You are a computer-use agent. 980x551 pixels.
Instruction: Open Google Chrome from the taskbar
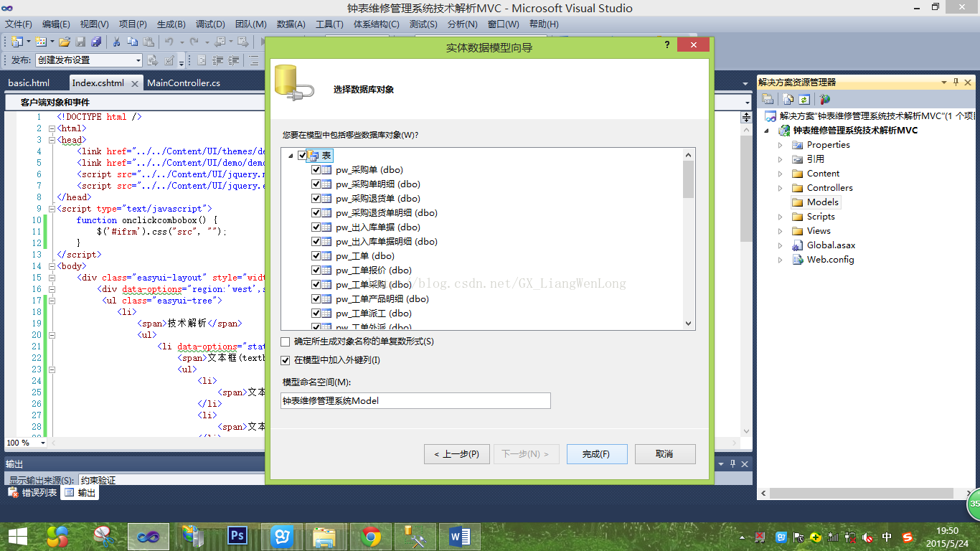pyautogui.click(x=371, y=536)
